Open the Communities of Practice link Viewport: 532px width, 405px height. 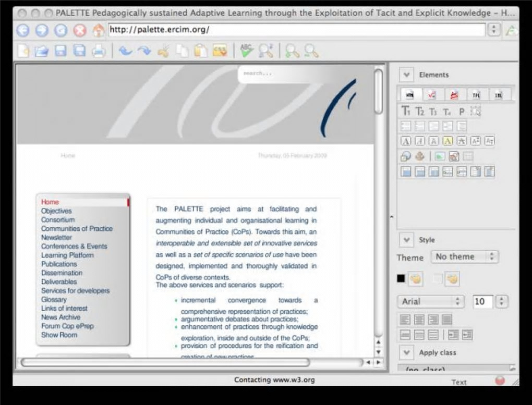pyautogui.click(x=77, y=229)
